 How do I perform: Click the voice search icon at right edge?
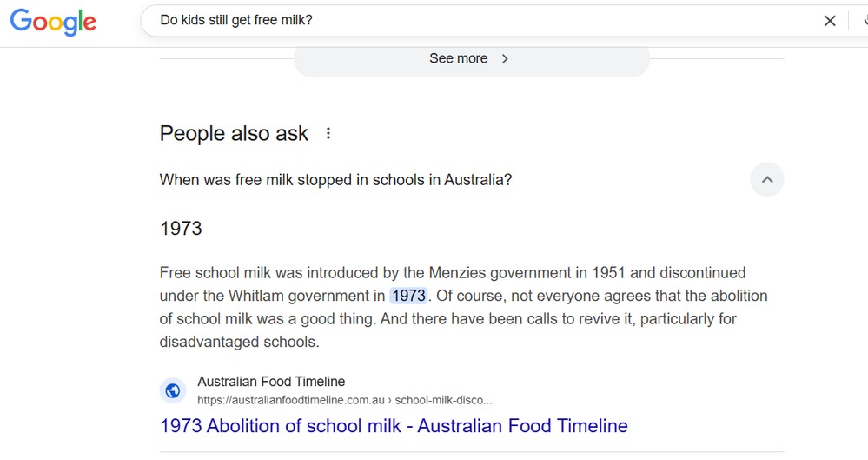tap(863, 21)
